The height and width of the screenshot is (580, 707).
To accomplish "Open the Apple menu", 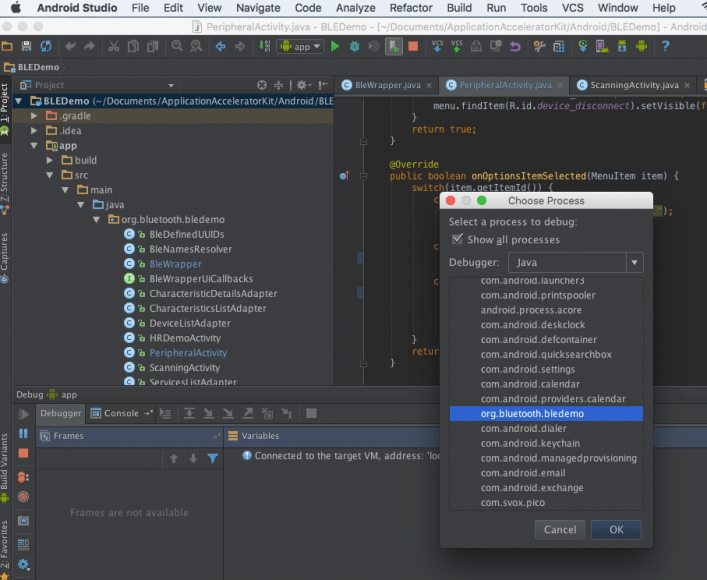I will (16, 8).
